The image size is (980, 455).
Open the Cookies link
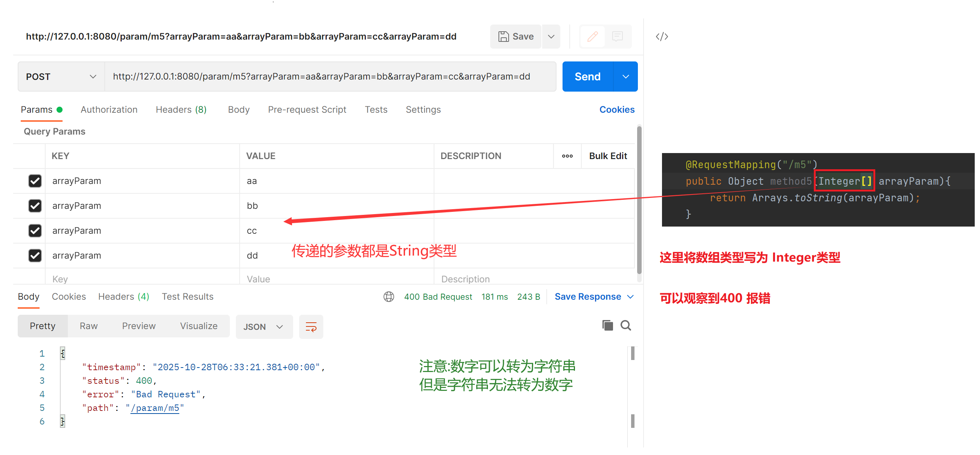pyautogui.click(x=617, y=110)
